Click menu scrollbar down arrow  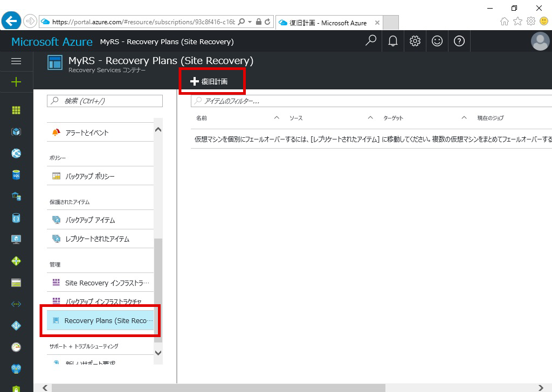coord(158,353)
